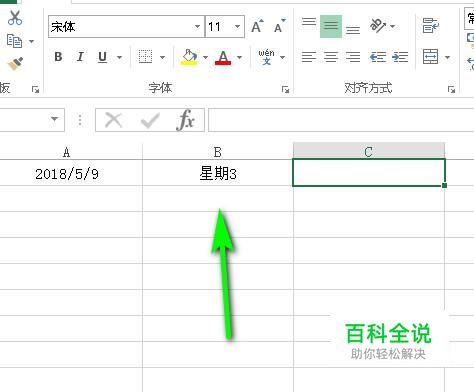This screenshot has width=474, height=392.
Task: Click inside the formula bar input
Action: click(x=341, y=120)
